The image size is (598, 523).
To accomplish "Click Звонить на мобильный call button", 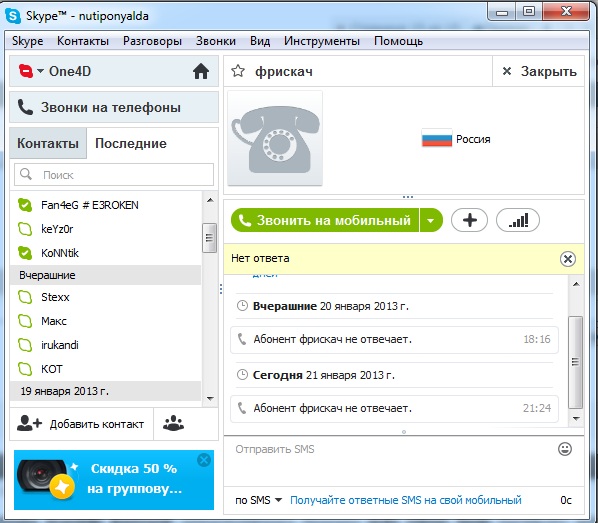I will tap(325, 220).
